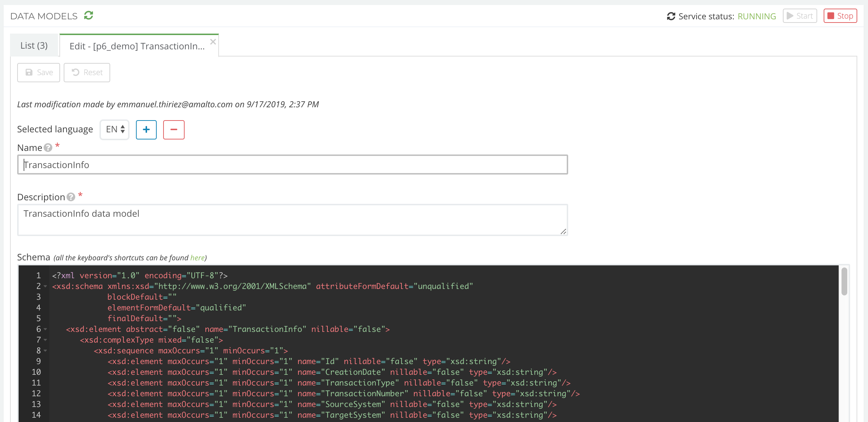This screenshot has height=422, width=868.
Task: Refresh the service status
Action: click(670, 16)
